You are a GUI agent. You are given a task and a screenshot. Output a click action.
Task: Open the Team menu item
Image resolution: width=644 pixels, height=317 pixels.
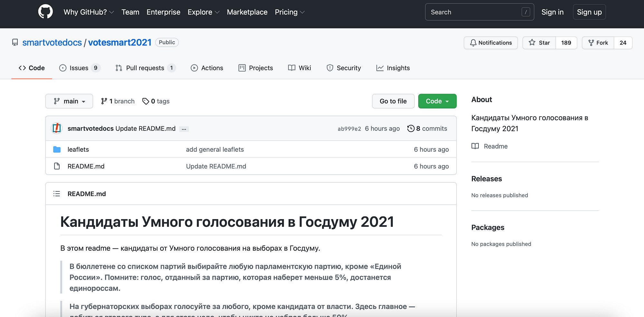[130, 12]
